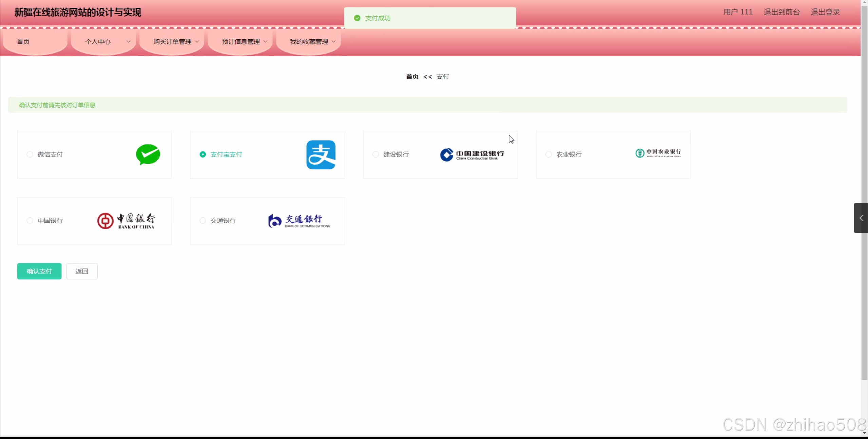Click the side panel collapse arrow
The image size is (868, 439).
[x=861, y=218]
